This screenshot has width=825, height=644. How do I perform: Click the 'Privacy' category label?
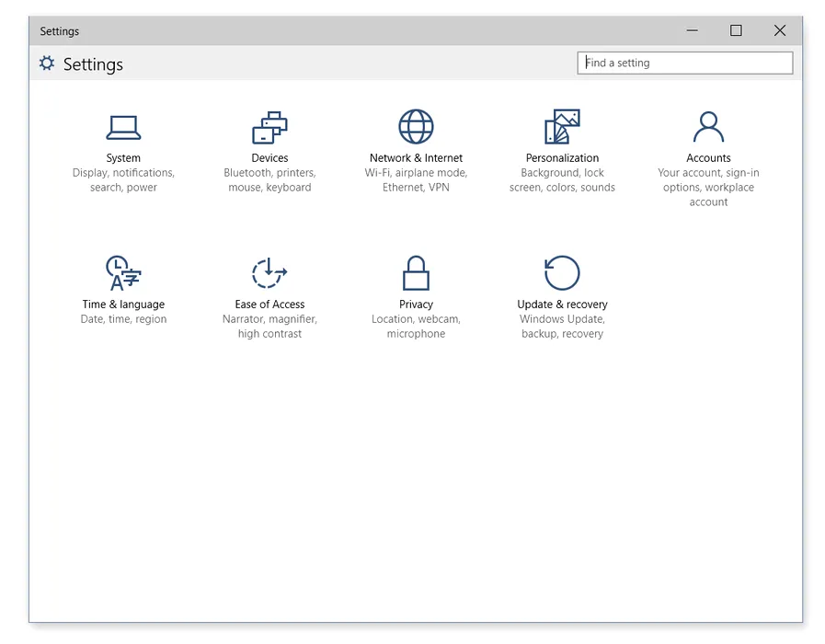coord(416,305)
